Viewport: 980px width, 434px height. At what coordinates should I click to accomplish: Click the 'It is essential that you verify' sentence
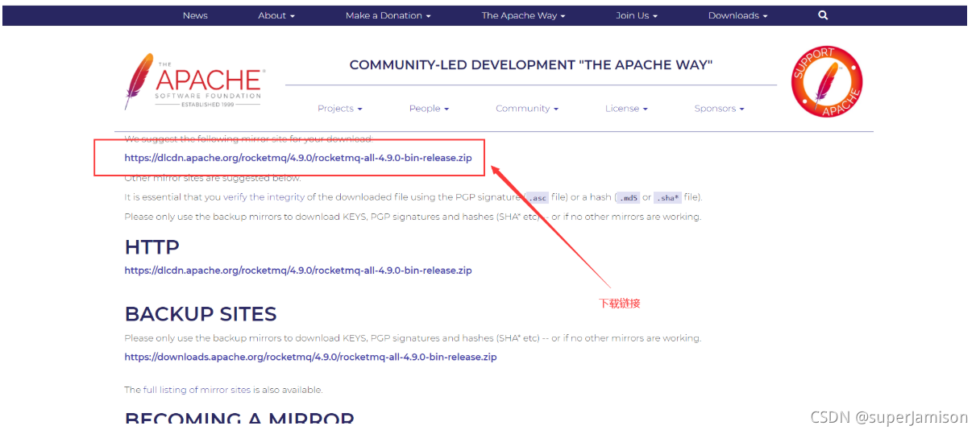[x=413, y=197]
